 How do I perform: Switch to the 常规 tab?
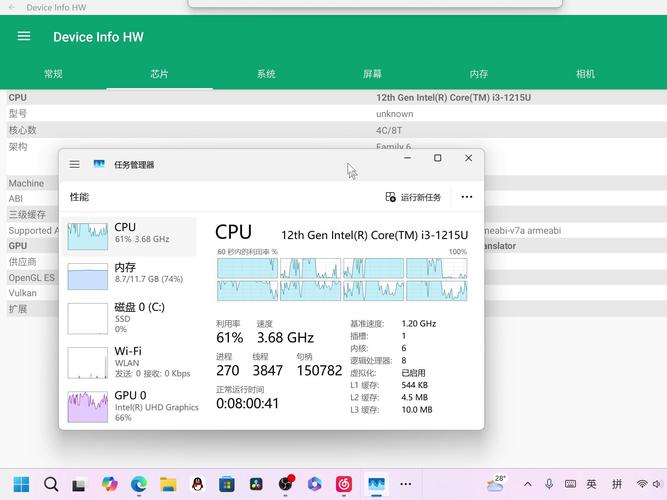53,74
